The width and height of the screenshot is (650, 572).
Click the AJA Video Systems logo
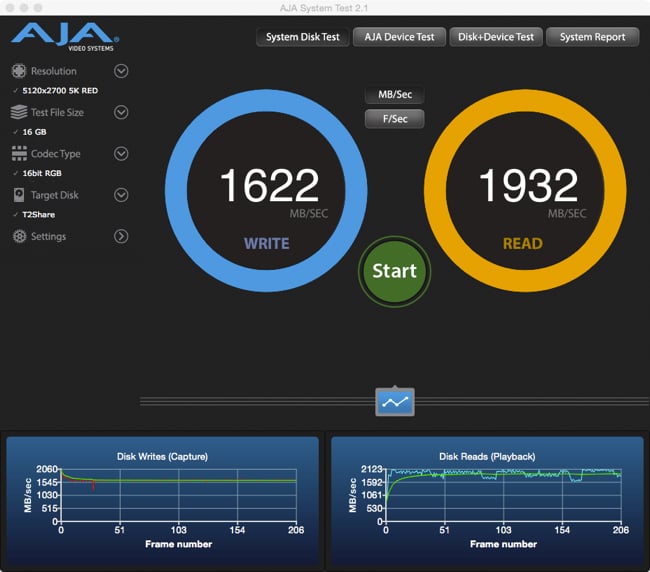click(65, 37)
